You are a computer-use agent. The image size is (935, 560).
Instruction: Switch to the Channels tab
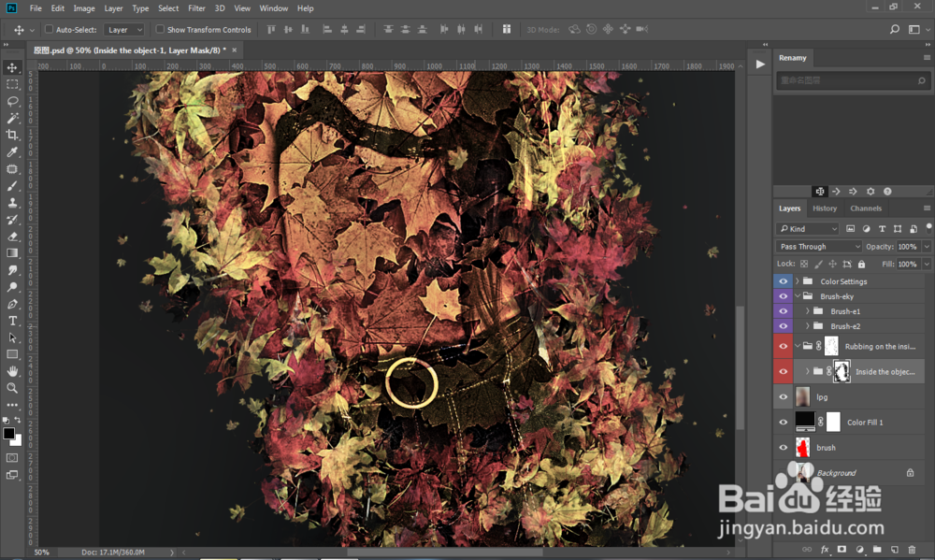[866, 208]
